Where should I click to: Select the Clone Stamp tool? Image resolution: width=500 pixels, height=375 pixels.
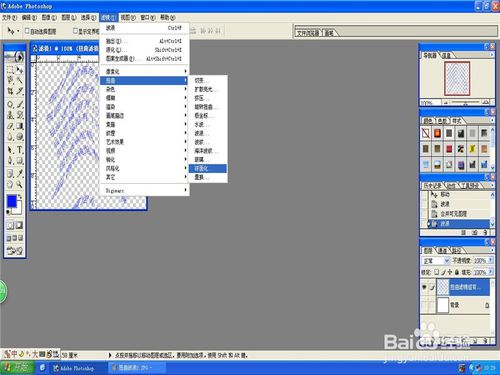[x=10, y=115]
